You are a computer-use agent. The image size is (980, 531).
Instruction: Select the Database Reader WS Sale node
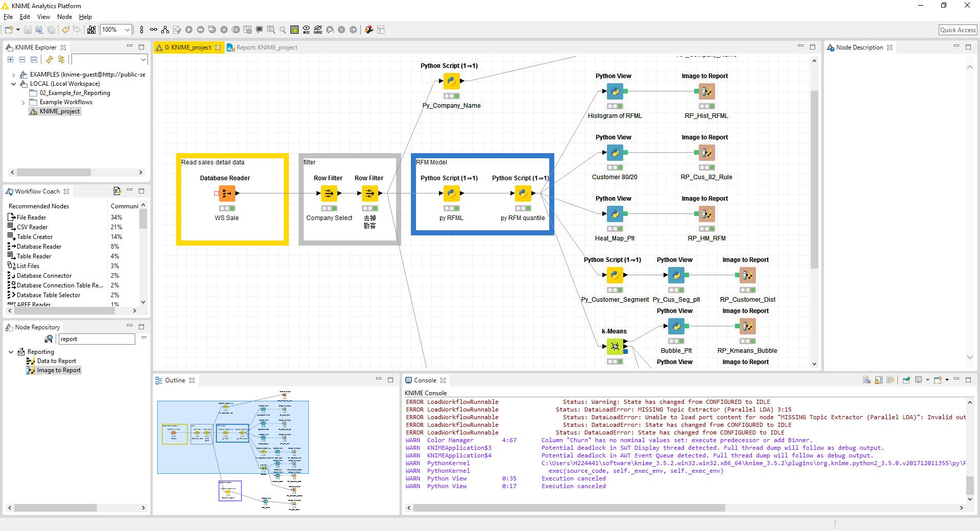coord(227,194)
